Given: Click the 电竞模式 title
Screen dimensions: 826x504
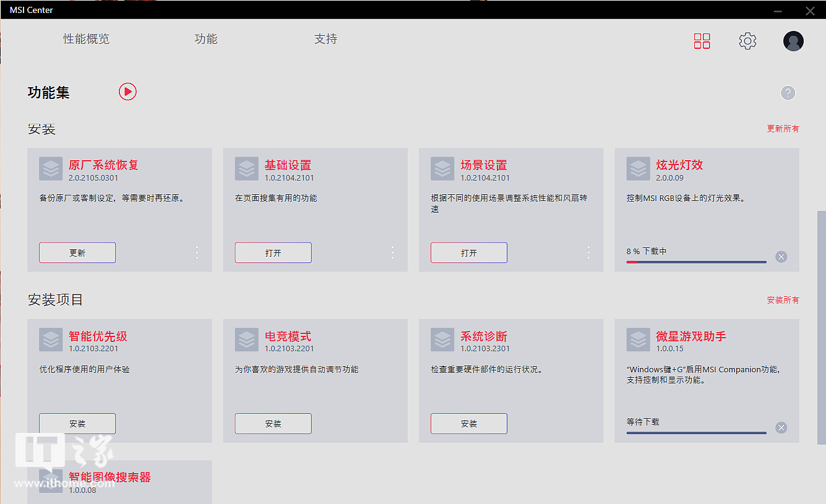Looking at the screenshot, I should 288,336.
